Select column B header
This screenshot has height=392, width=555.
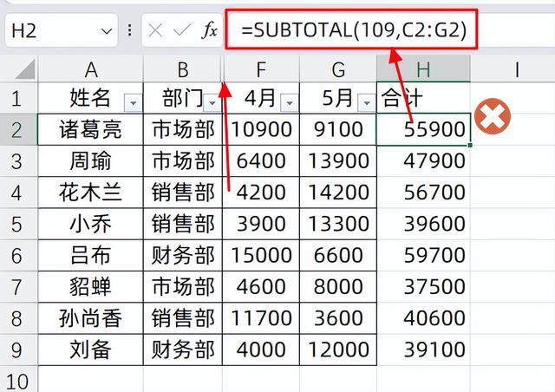click(x=183, y=69)
